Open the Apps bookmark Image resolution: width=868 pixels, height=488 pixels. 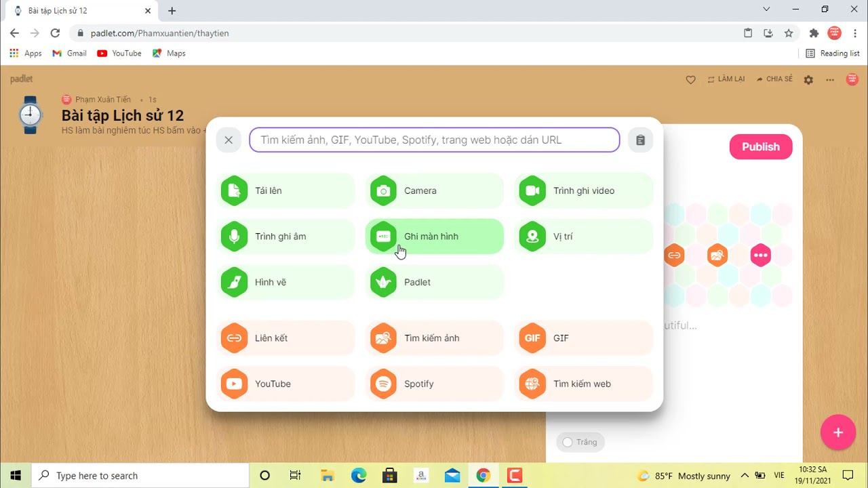point(26,53)
